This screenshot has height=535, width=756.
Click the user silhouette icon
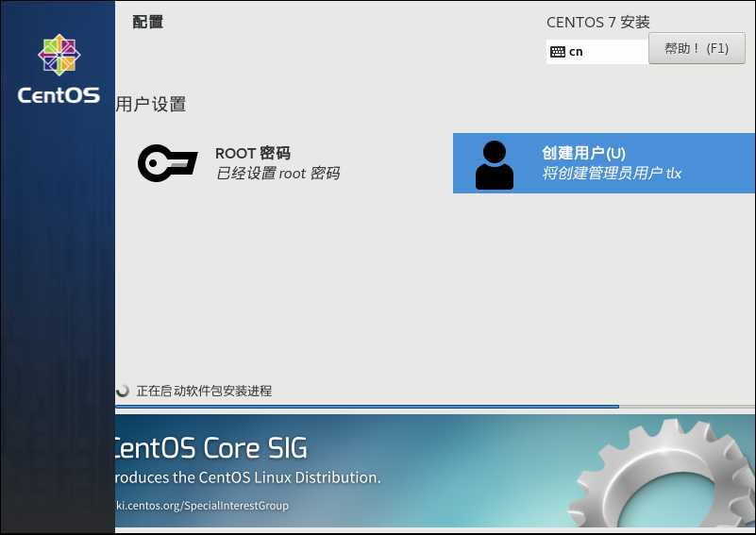[495, 165]
